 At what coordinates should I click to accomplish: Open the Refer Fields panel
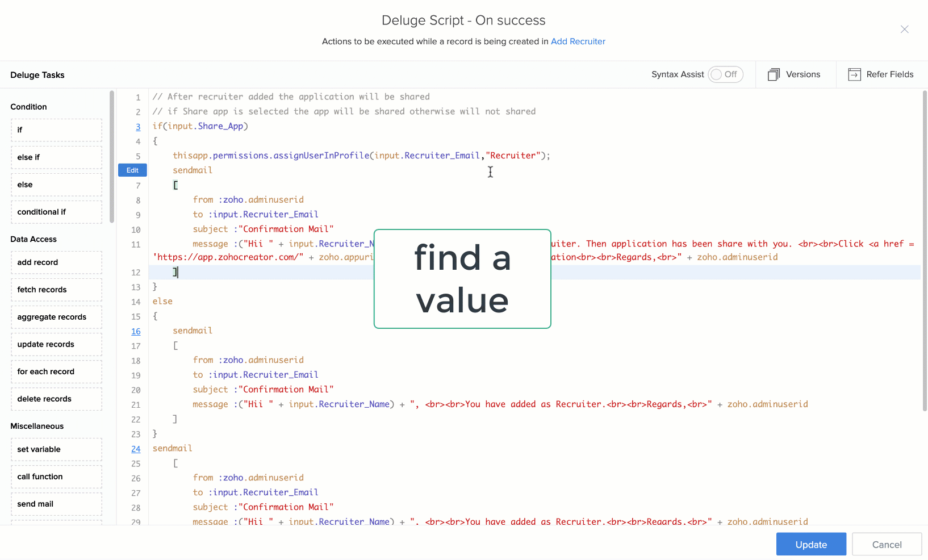coord(881,74)
